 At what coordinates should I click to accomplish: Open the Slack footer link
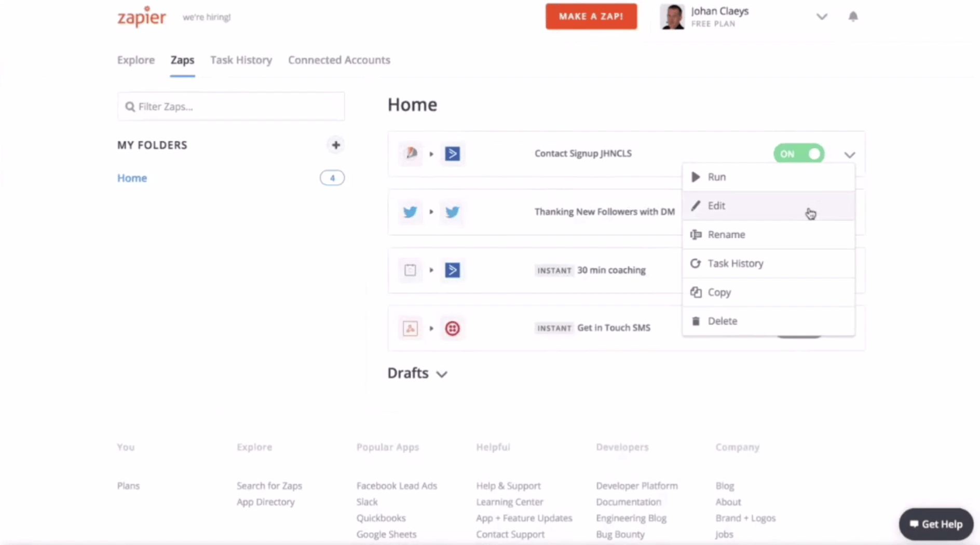click(x=367, y=502)
